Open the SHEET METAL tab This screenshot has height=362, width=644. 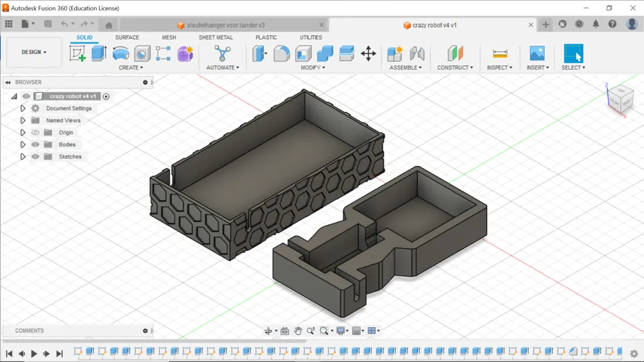click(216, 37)
